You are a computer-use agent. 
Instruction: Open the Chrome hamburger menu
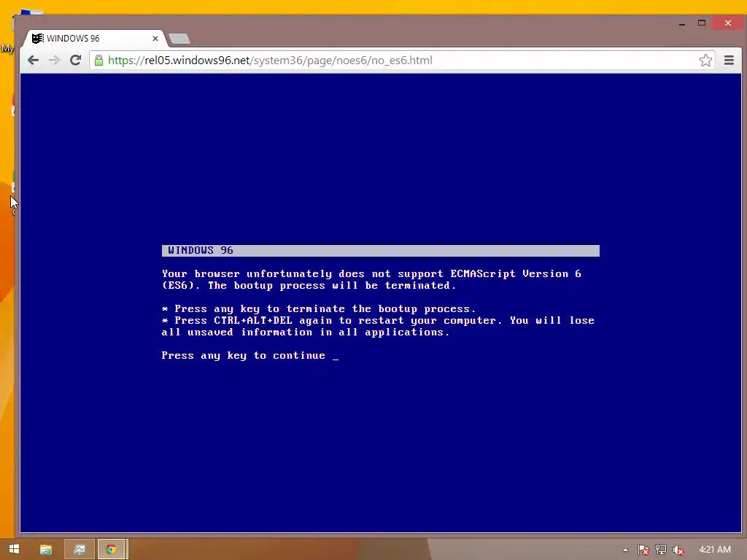coord(729,60)
